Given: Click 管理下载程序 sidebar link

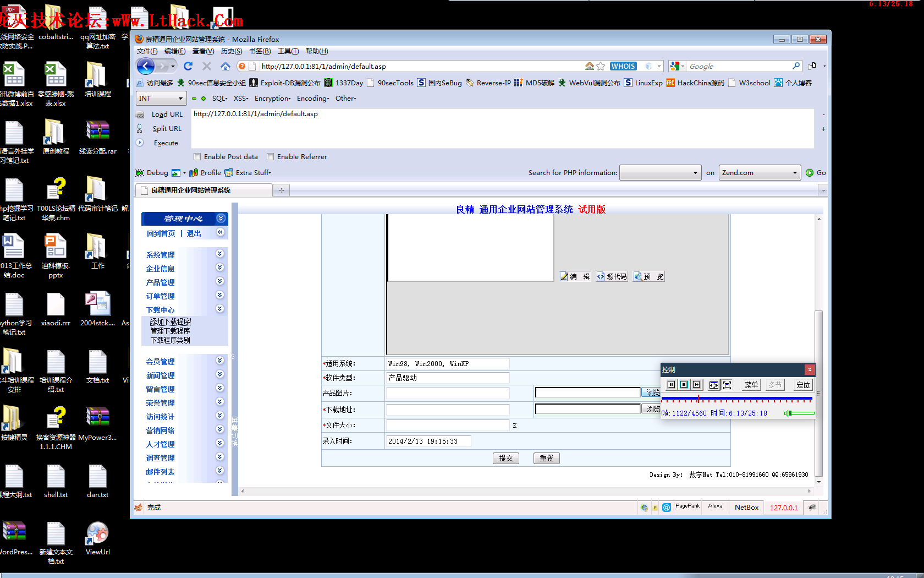Looking at the screenshot, I should tap(170, 331).
